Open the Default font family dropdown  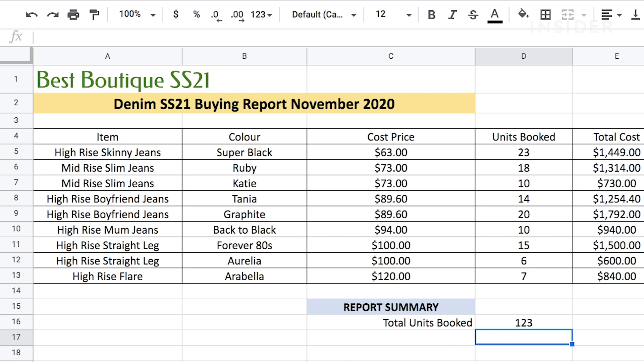[x=324, y=14]
